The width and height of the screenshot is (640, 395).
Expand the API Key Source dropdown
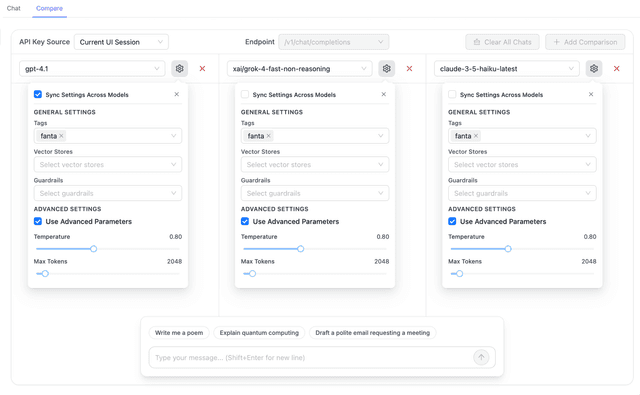(x=121, y=42)
